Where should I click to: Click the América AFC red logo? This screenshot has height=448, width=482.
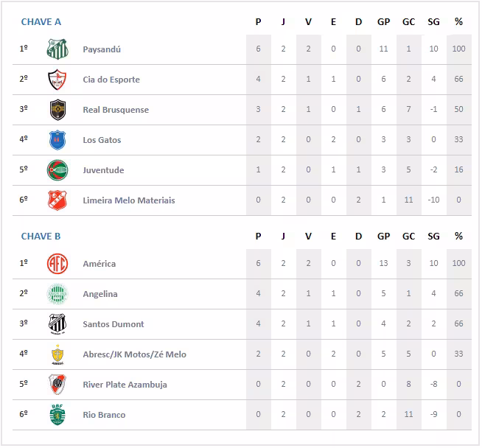coord(57,264)
